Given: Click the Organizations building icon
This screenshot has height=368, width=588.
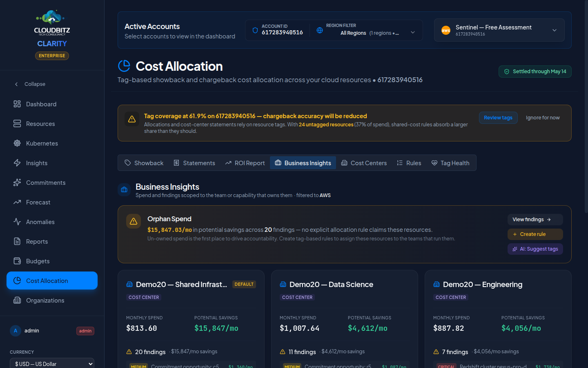Looking at the screenshot, I should coord(17,300).
